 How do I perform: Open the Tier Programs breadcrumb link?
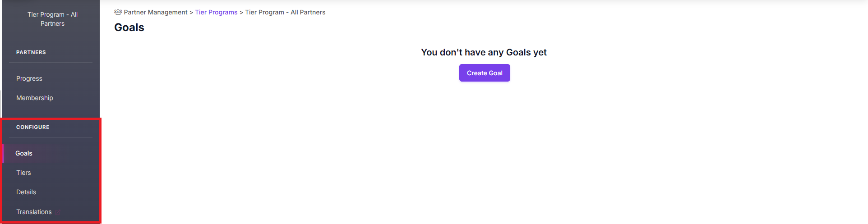click(x=216, y=12)
